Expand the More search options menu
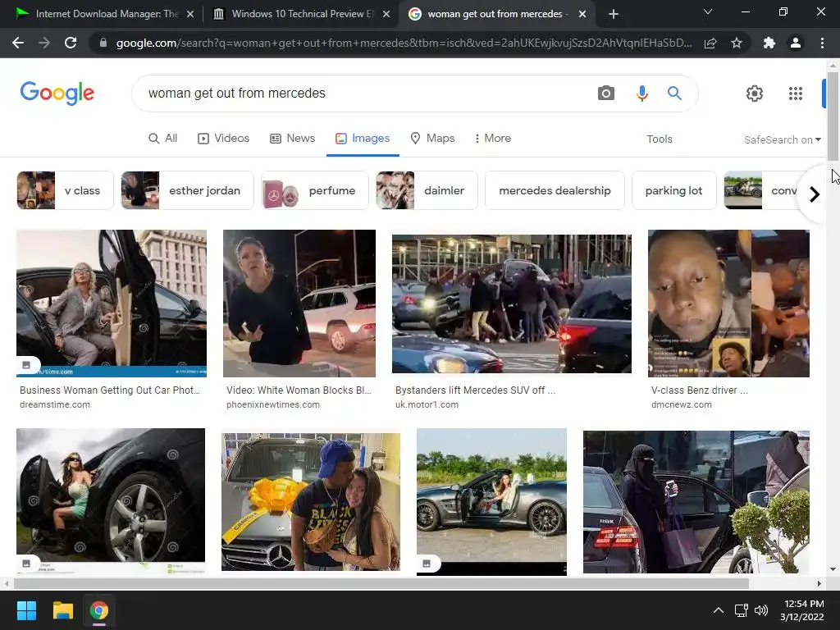 click(x=492, y=138)
